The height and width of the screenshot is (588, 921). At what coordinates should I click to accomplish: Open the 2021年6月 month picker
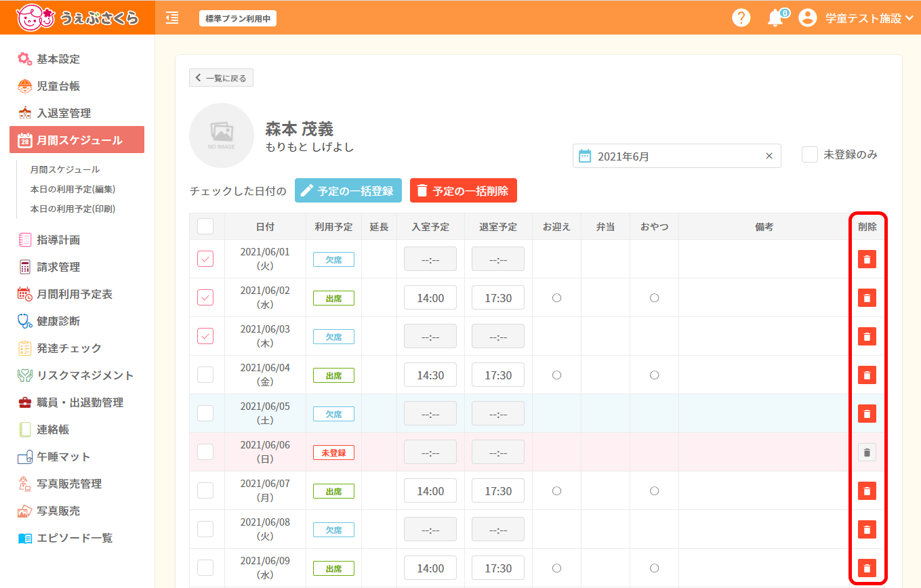click(x=676, y=156)
